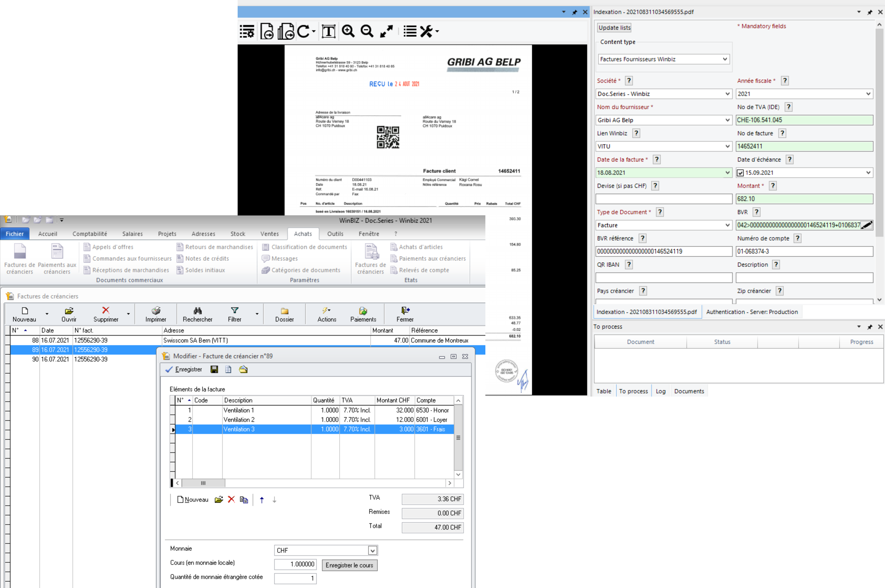Switch to the Comptabilité ribbon tab
Viewport: 885px width, 588px height.
[90, 234]
